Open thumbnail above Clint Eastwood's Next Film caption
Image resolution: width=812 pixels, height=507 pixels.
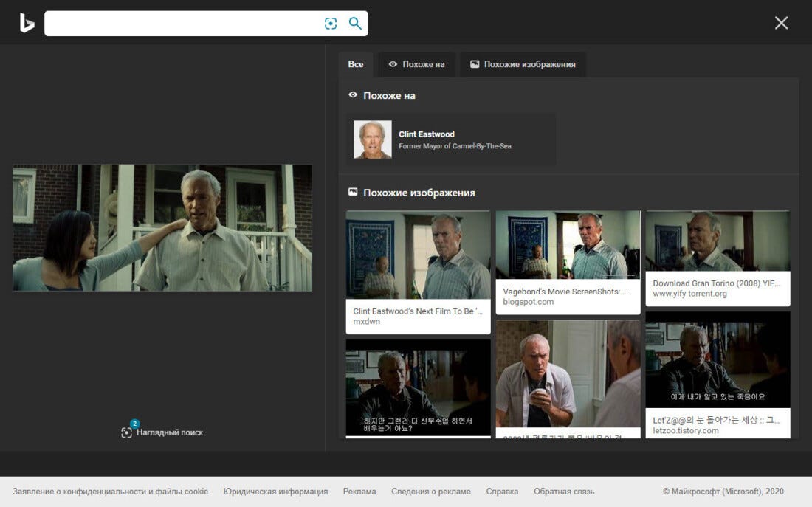[418, 255]
